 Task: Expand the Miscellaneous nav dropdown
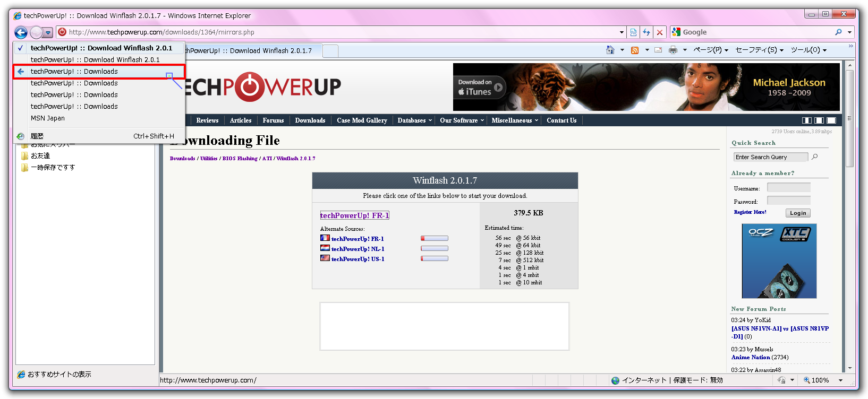point(515,120)
